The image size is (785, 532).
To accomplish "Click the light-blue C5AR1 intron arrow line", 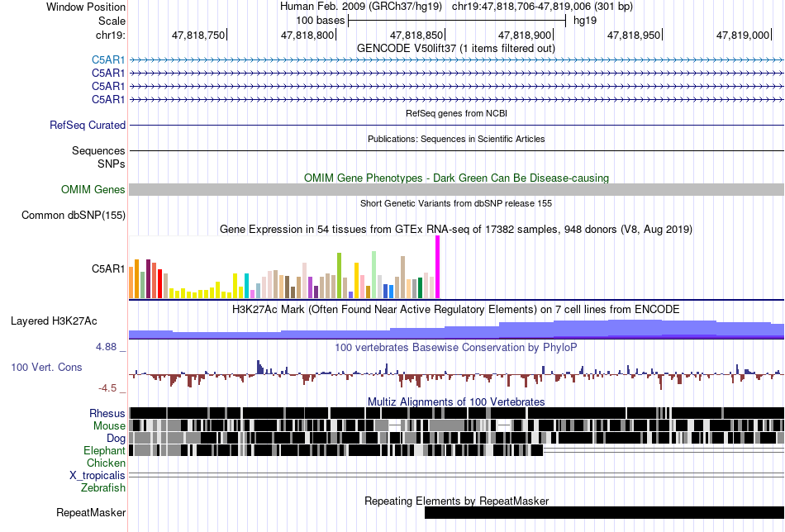I will tap(457, 60).
